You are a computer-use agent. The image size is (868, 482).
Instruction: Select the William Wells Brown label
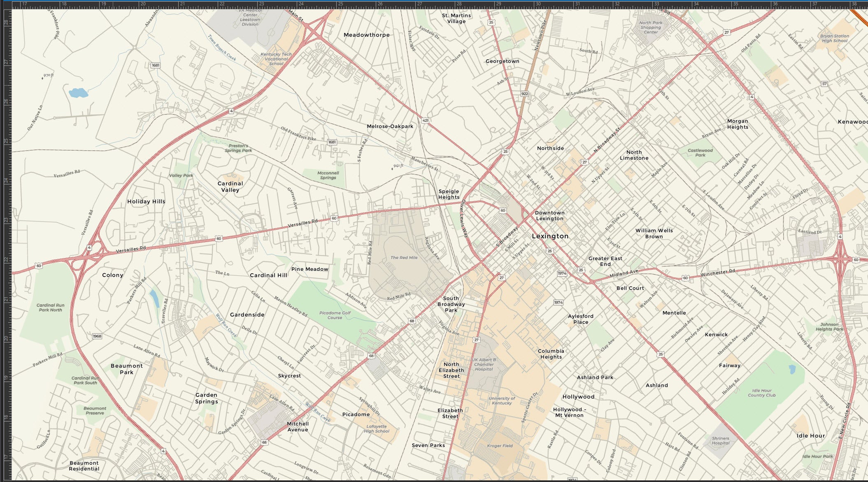tap(654, 233)
